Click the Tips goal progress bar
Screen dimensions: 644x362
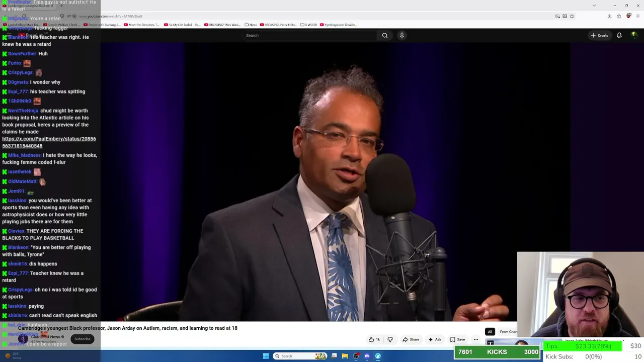pyautogui.click(x=583, y=346)
